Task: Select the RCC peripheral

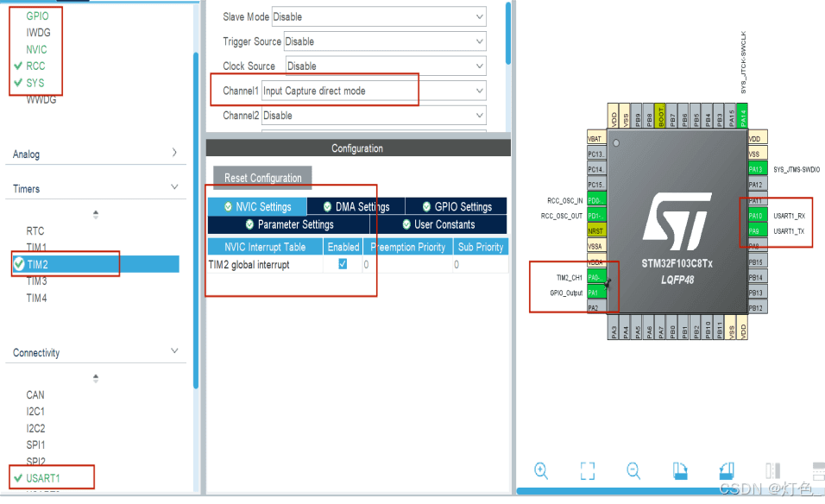Action: (35, 66)
